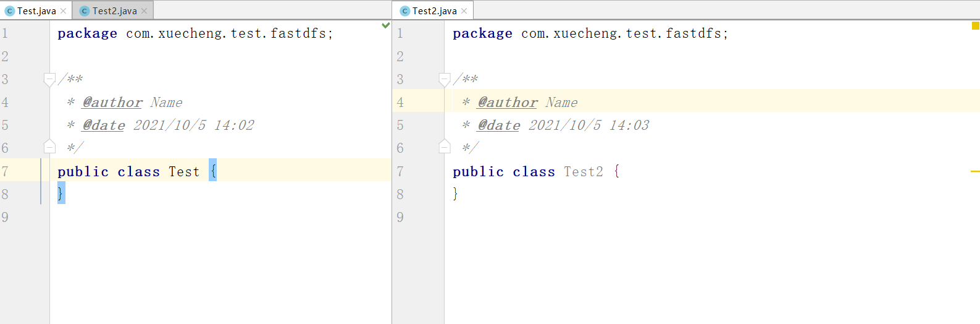The width and height of the screenshot is (980, 324).
Task: Switch to Test2.java tab in left pane
Action: tap(114, 11)
